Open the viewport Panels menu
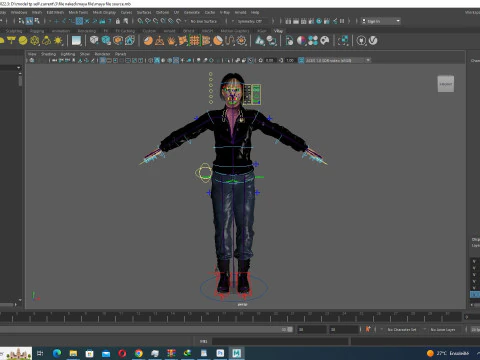This screenshot has height=360, width=480. click(120, 54)
